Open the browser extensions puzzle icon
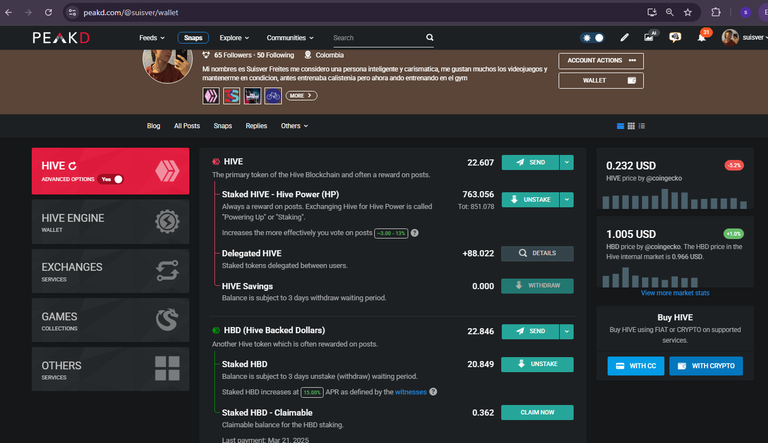Viewport: 768px width, 443px height. pyautogui.click(x=716, y=12)
